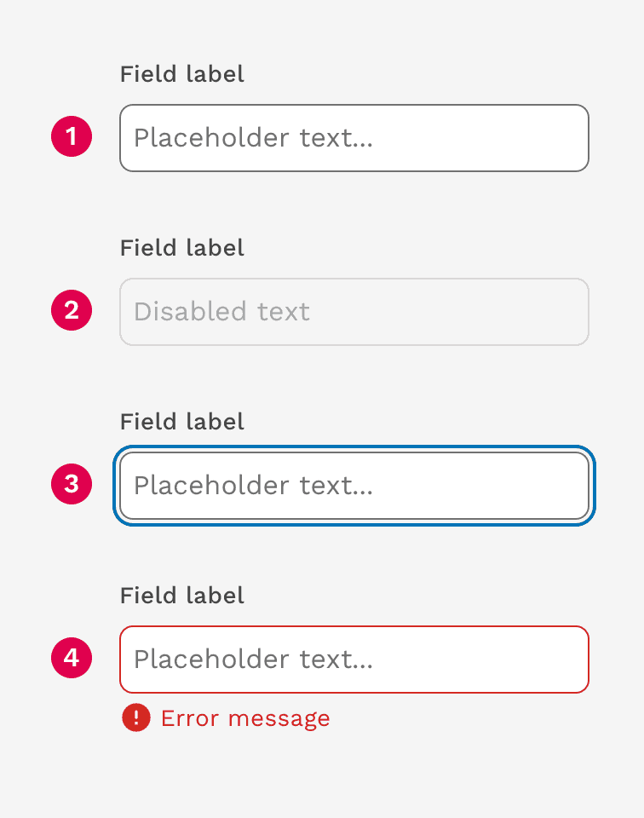The width and height of the screenshot is (644, 818).
Task: Click the red-bordered error state input
Action: (354, 660)
